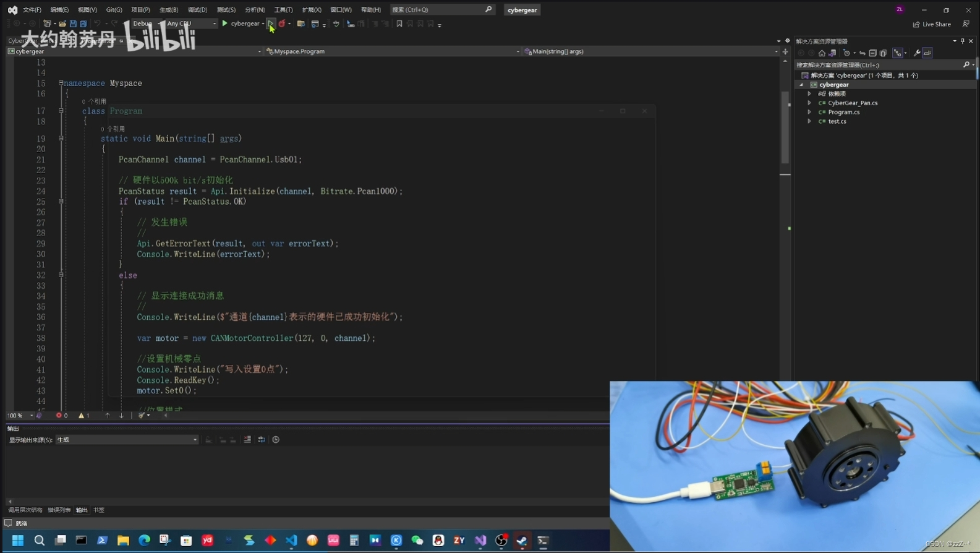Click the bookmark toolbar icon

[x=399, y=24]
